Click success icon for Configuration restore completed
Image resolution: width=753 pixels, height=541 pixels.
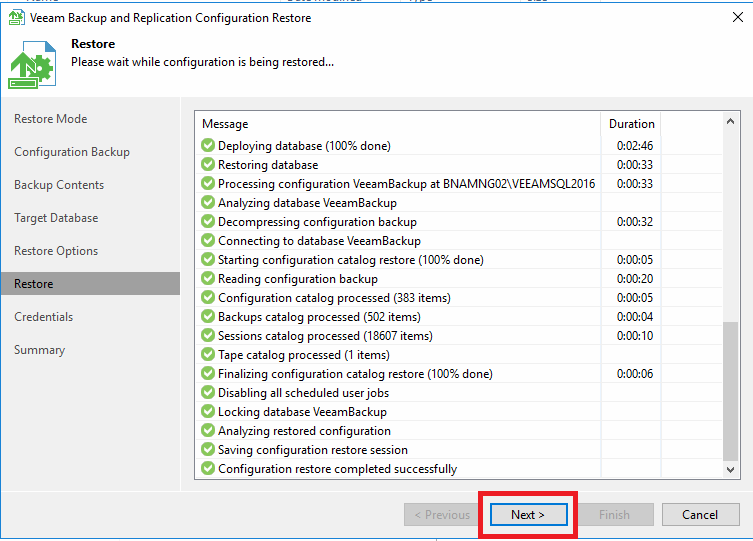208,468
